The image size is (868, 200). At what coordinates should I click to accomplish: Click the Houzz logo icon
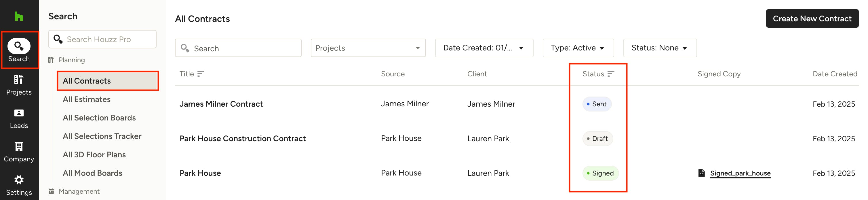point(19,16)
